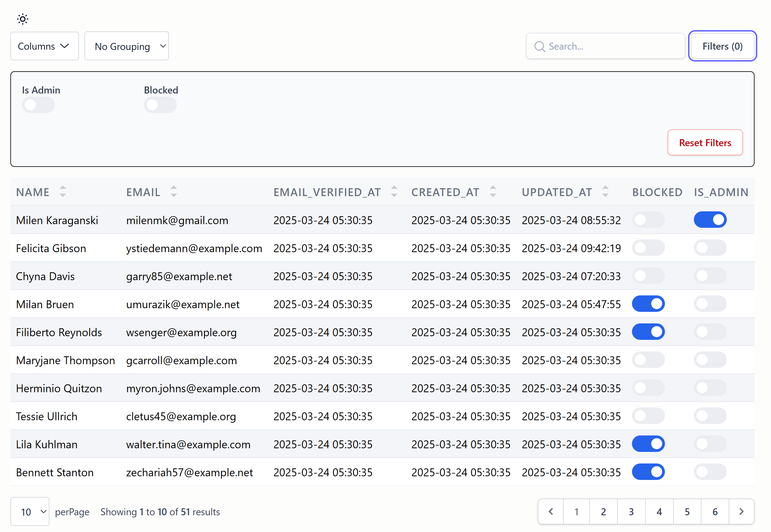
Task: Sort by EMAIL using its sort icon
Action: pos(173,192)
